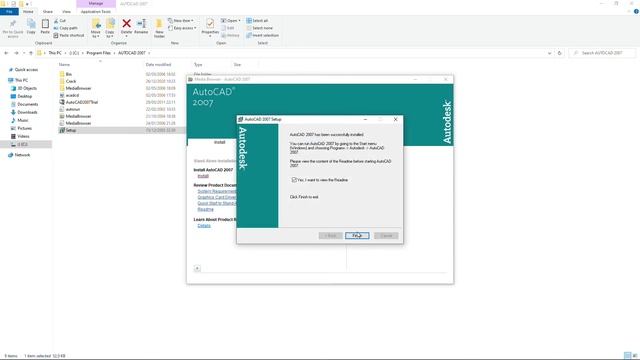Go forward with Explorer's forward arrow
Viewport: 640px width, 360px height.
point(16,53)
